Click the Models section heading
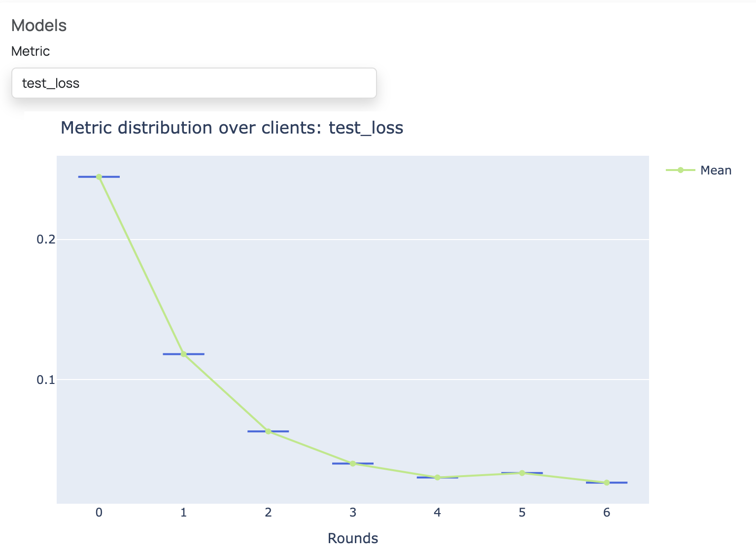756x554 pixels. click(39, 26)
